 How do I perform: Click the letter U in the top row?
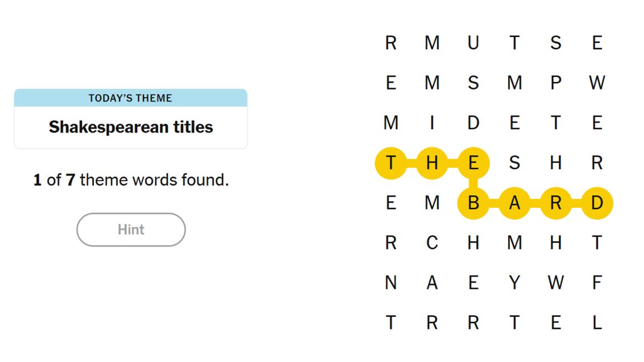tap(473, 43)
